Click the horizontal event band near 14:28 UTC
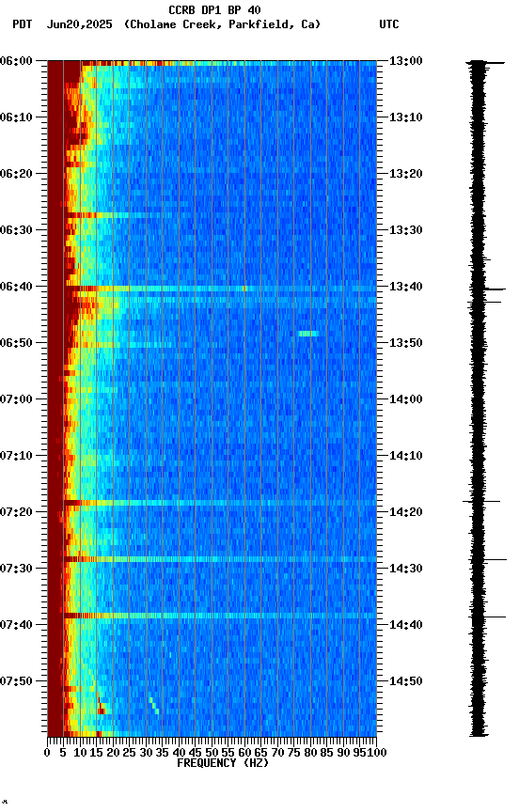The width and height of the screenshot is (519, 812). 220,559
